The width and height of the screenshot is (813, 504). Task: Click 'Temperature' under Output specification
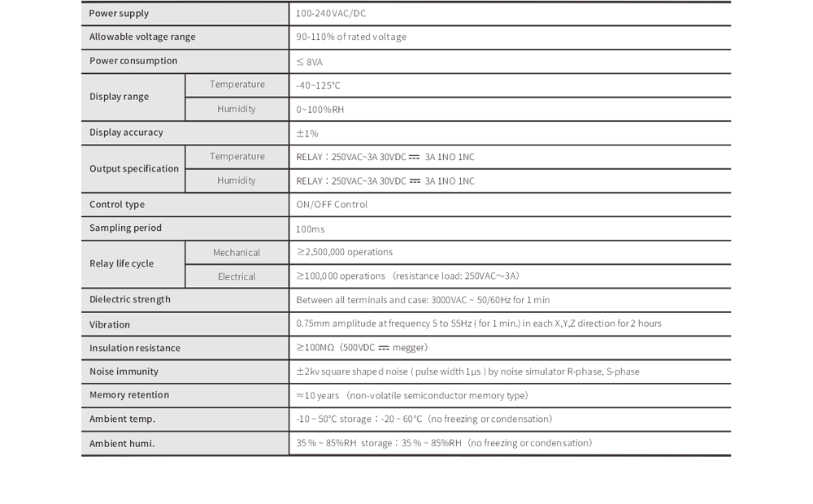237,156
